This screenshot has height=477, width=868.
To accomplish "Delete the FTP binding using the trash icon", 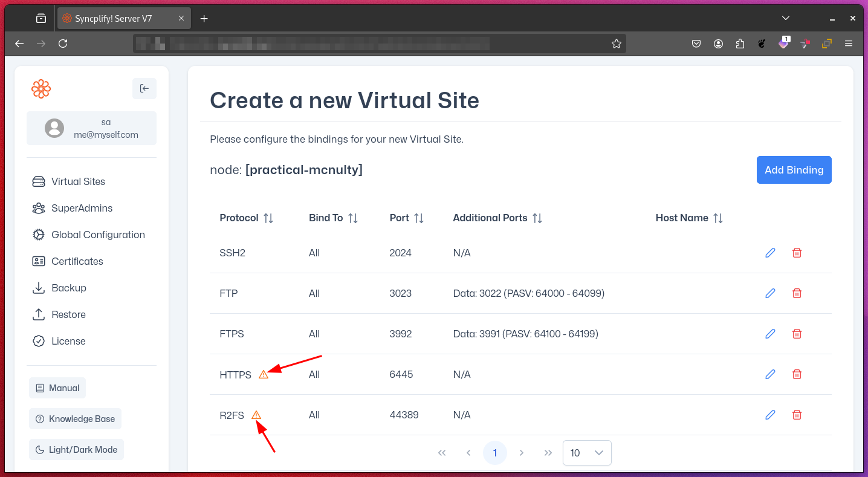I will point(797,293).
